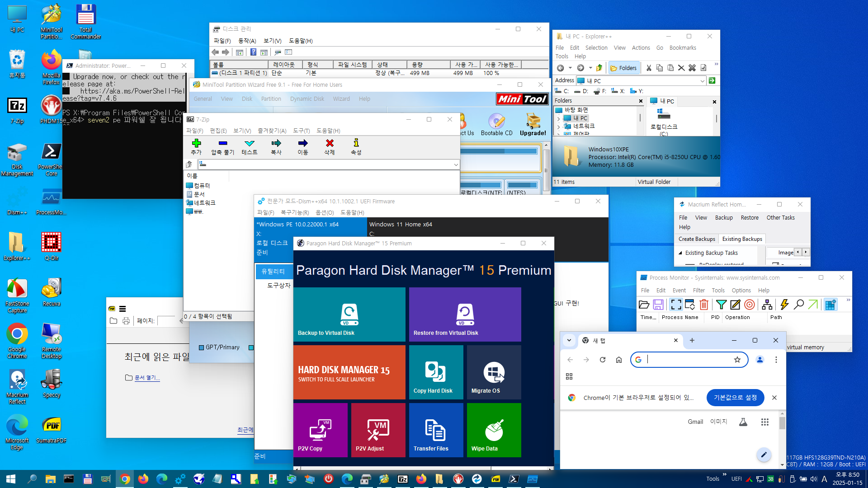Open Restore from Virtual Disk tile
The image size is (868, 488).
coord(465,314)
